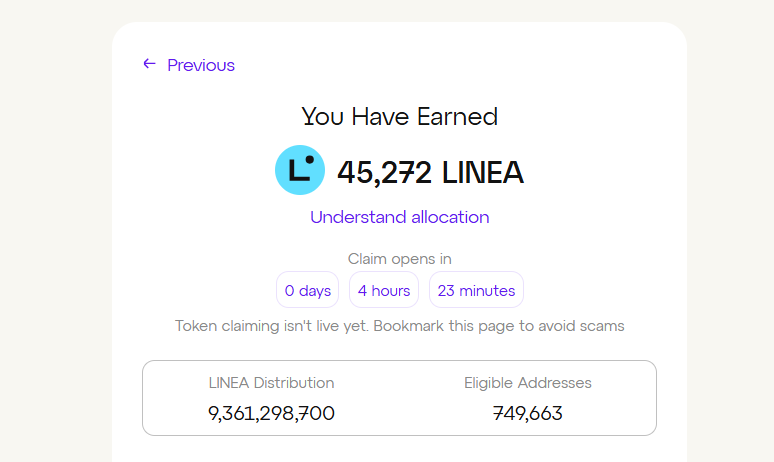
Task: Select the 45,272 LINEA amount text
Action: [430, 173]
